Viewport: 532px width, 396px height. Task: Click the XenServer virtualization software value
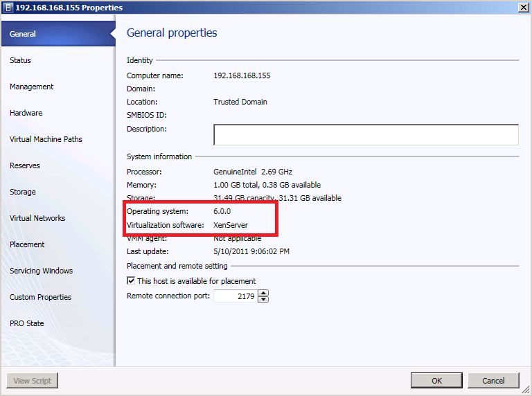(x=231, y=225)
